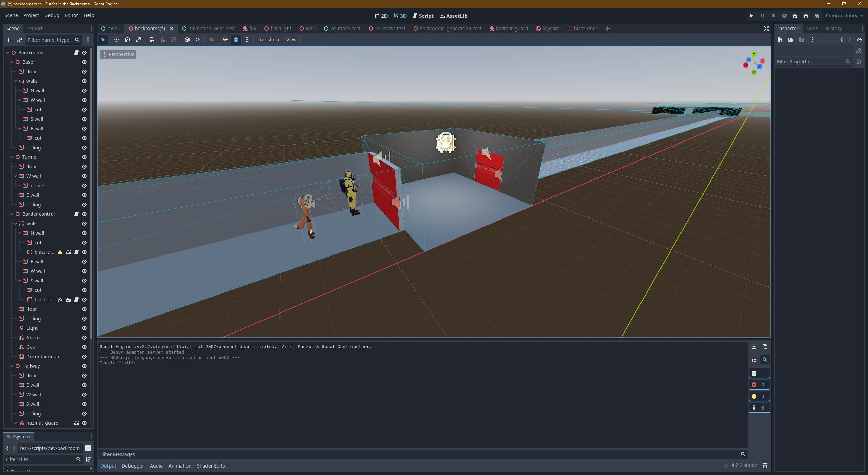Collapse duplicate messages in Output
868x475 pixels.
coord(754,360)
